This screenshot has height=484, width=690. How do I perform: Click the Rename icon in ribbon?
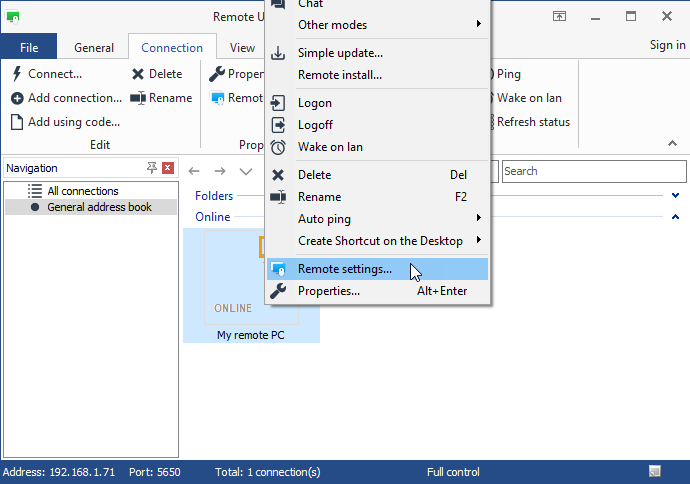click(138, 98)
